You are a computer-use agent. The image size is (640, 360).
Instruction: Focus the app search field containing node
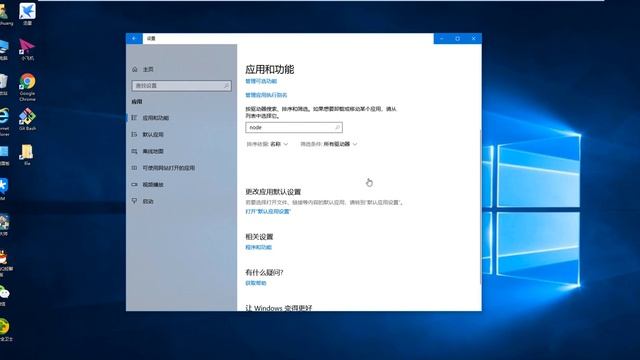tap(294, 128)
